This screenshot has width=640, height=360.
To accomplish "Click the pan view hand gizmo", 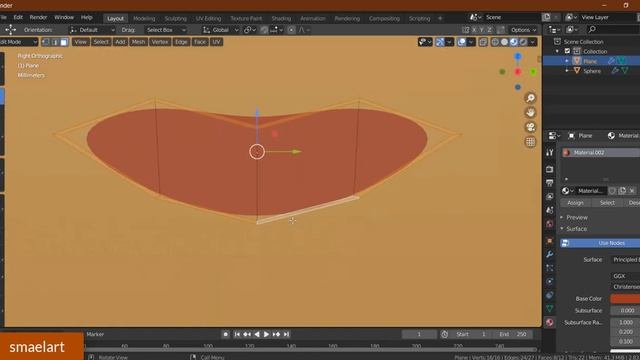I will tap(530, 113).
